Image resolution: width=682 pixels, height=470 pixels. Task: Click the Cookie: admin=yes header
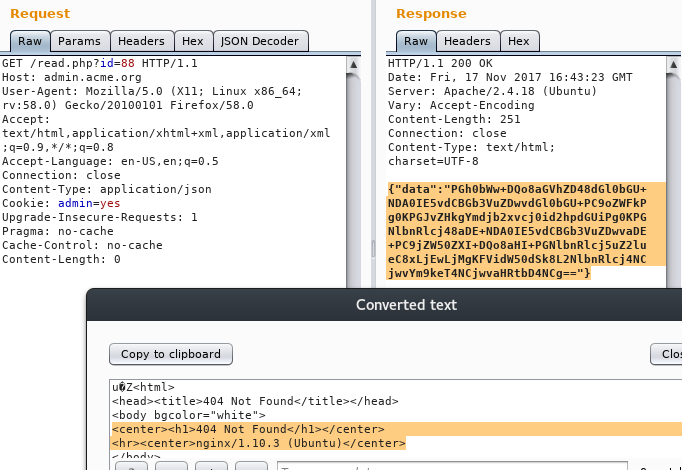tap(61, 203)
